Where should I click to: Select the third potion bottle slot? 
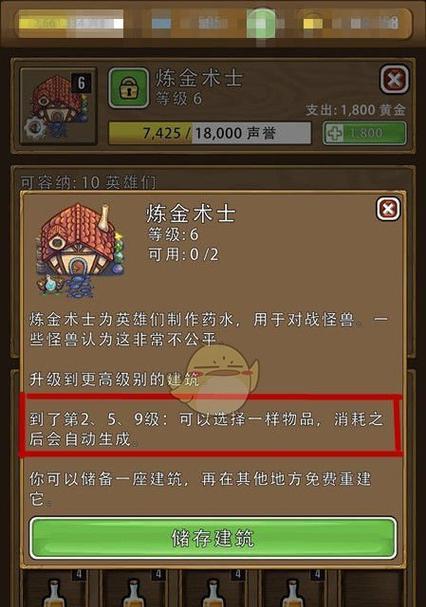click(214, 588)
